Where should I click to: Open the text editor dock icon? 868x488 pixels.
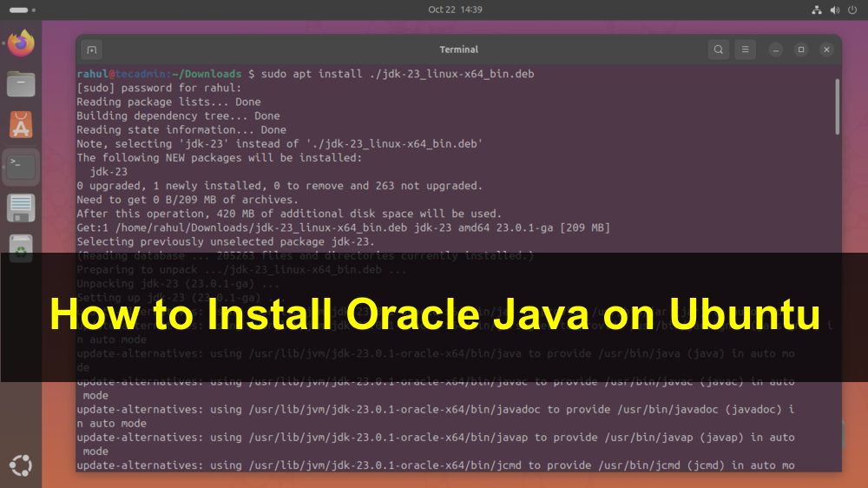21,208
